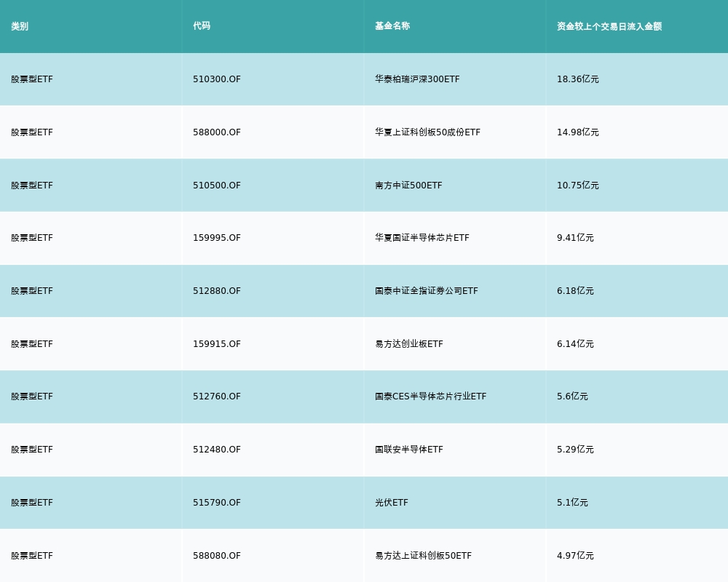Select code cell 510300.OF
The height and width of the screenshot is (582, 728).
click(217, 79)
